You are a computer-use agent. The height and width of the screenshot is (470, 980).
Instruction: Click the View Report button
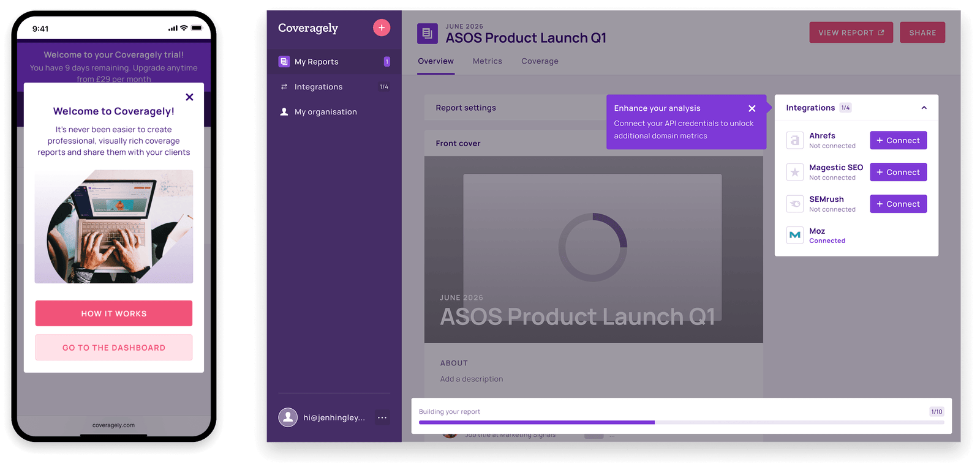pyautogui.click(x=851, y=32)
